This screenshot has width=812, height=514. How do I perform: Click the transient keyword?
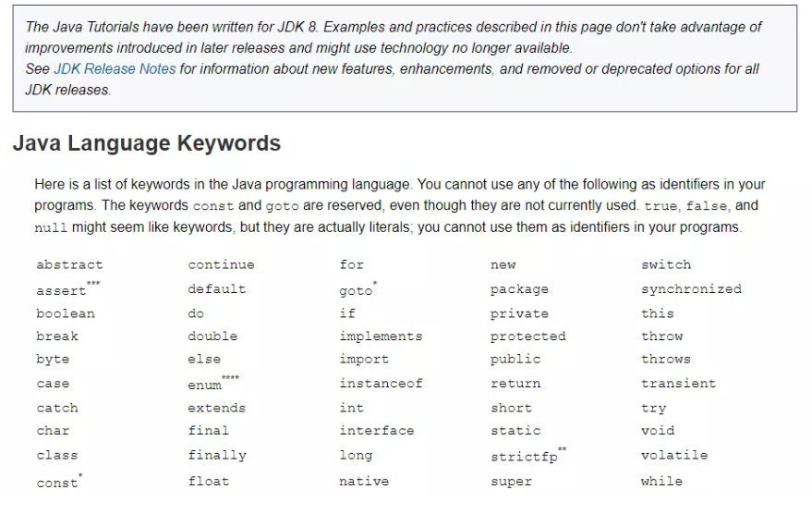click(x=678, y=384)
